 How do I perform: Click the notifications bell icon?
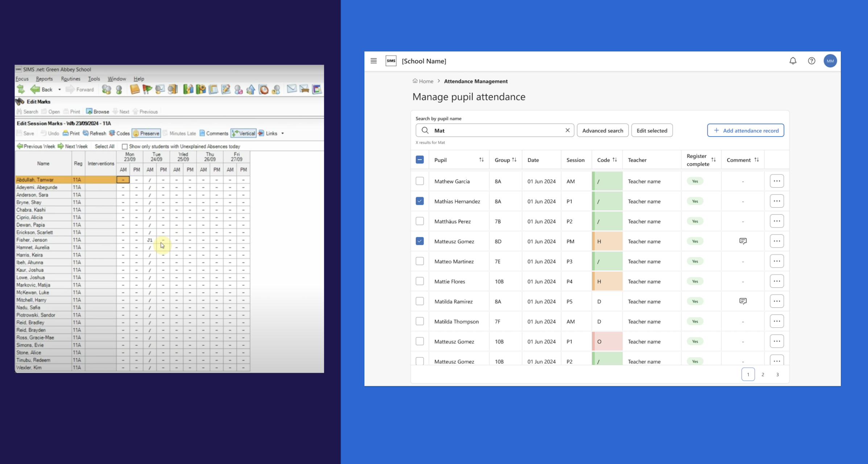tap(793, 61)
